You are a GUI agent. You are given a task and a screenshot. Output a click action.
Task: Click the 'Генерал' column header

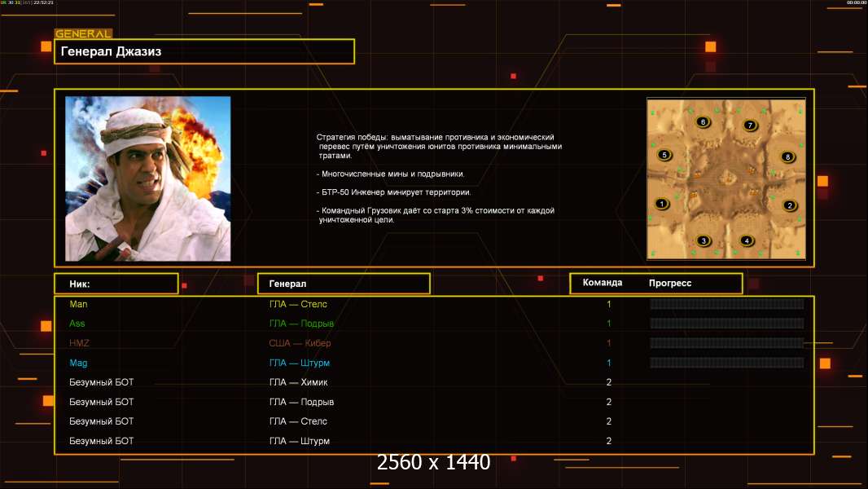[x=343, y=284]
